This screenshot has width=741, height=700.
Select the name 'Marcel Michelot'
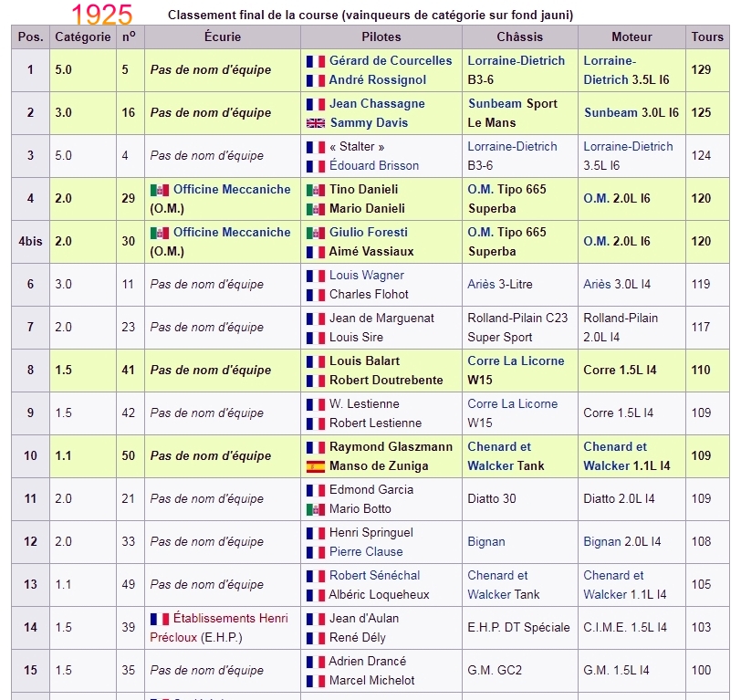pos(372,680)
